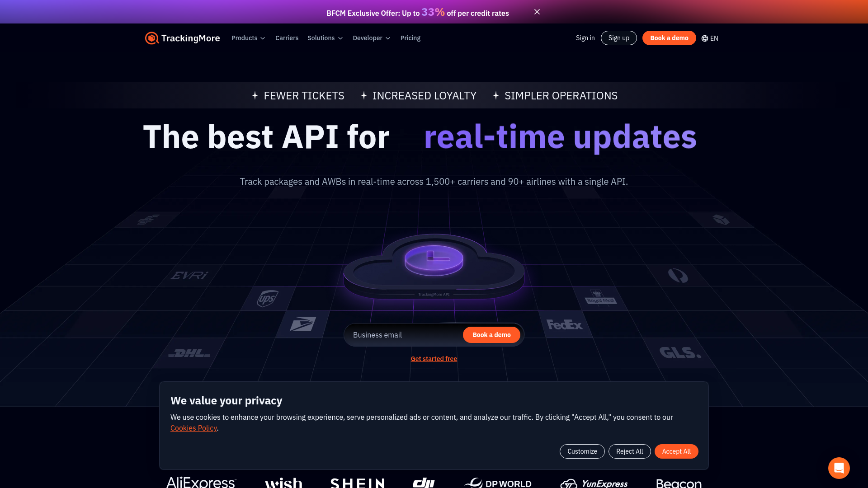The height and width of the screenshot is (488, 868).
Task: Open the Get started free link
Action: 434,358
